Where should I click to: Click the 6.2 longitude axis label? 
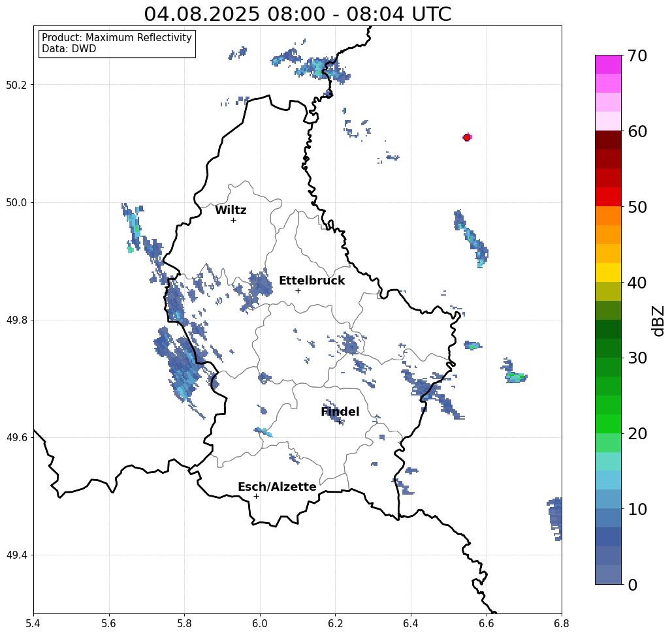[335, 623]
